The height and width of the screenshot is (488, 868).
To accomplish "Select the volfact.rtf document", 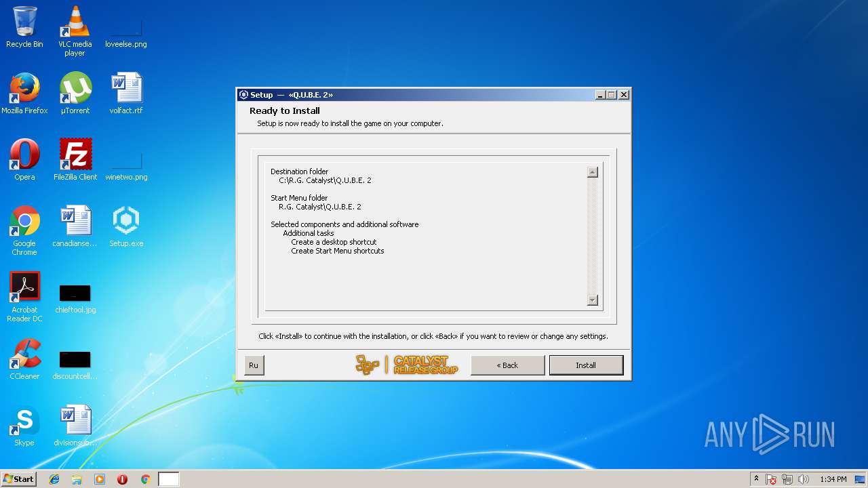I will coord(126,94).
